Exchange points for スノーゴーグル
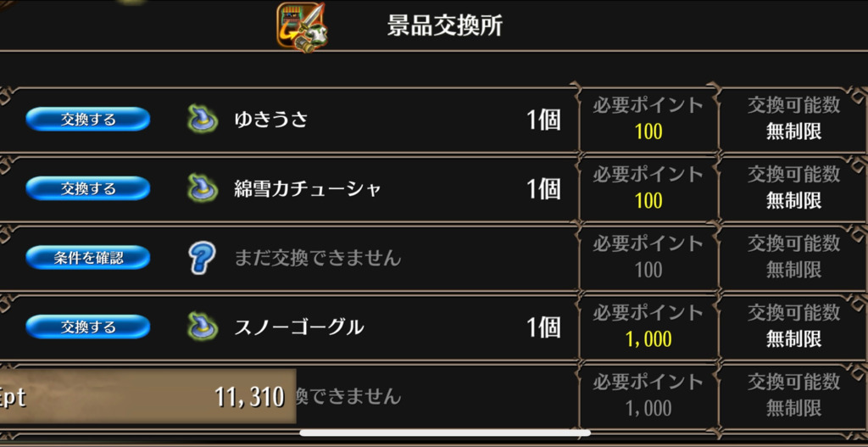The image size is (868, 447). [88, 327]
